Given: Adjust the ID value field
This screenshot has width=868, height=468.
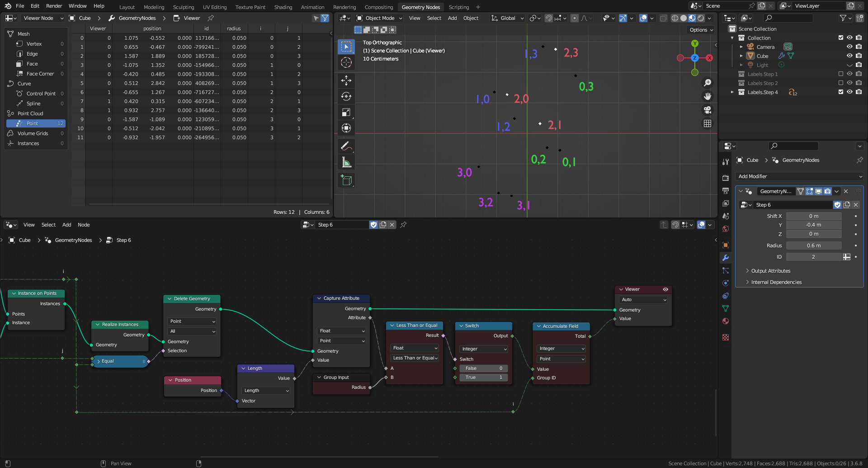Looking at the screenshot, I should pos(814,257).
